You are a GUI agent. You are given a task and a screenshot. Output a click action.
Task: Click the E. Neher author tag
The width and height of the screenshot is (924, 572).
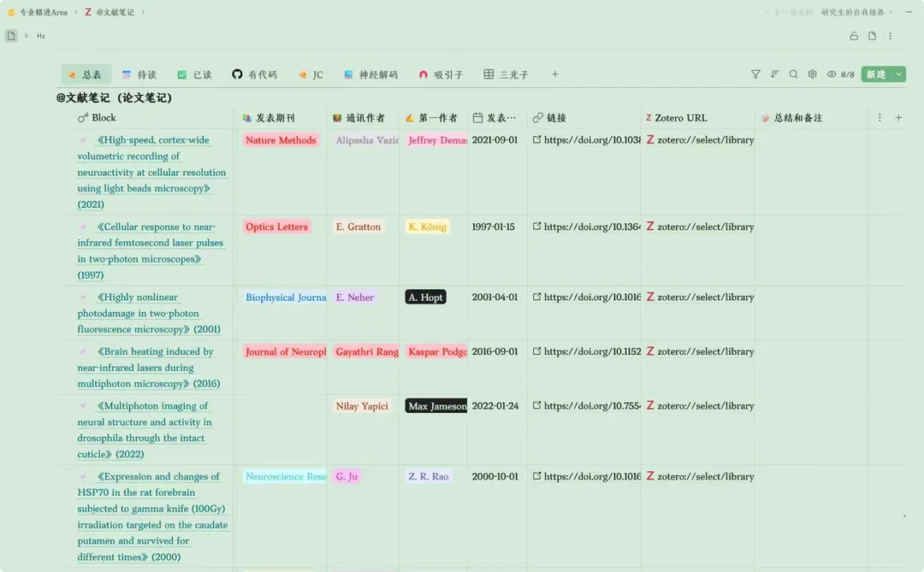pos(355,298)
